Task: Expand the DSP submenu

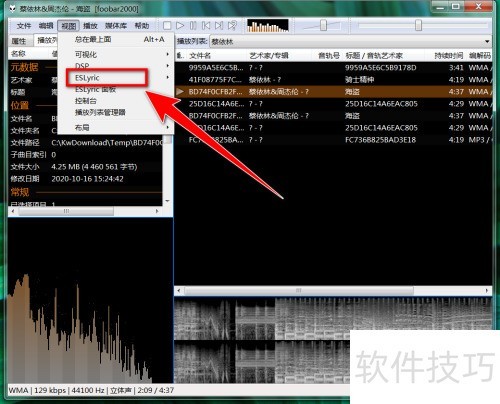Action: pyautogui.click(x=116, y=66)
